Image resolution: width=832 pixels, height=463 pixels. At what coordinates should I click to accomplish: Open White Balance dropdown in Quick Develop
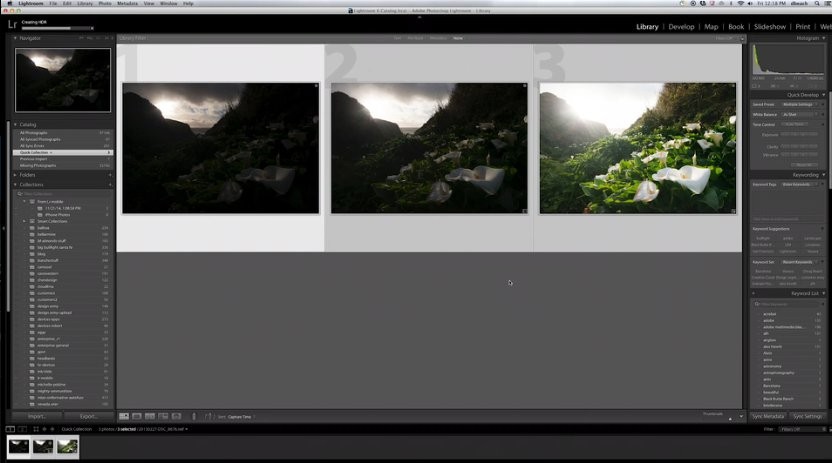pyautogui.click(x=797, y=114)
